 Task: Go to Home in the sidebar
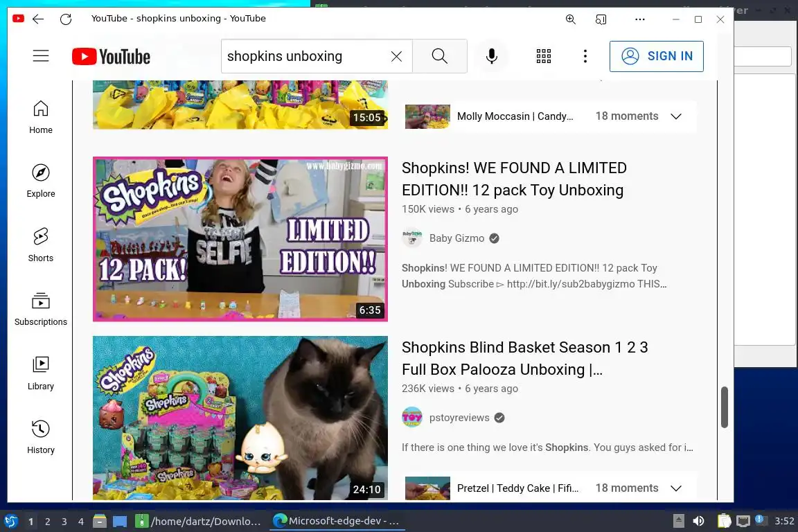[x=41, y=117]
